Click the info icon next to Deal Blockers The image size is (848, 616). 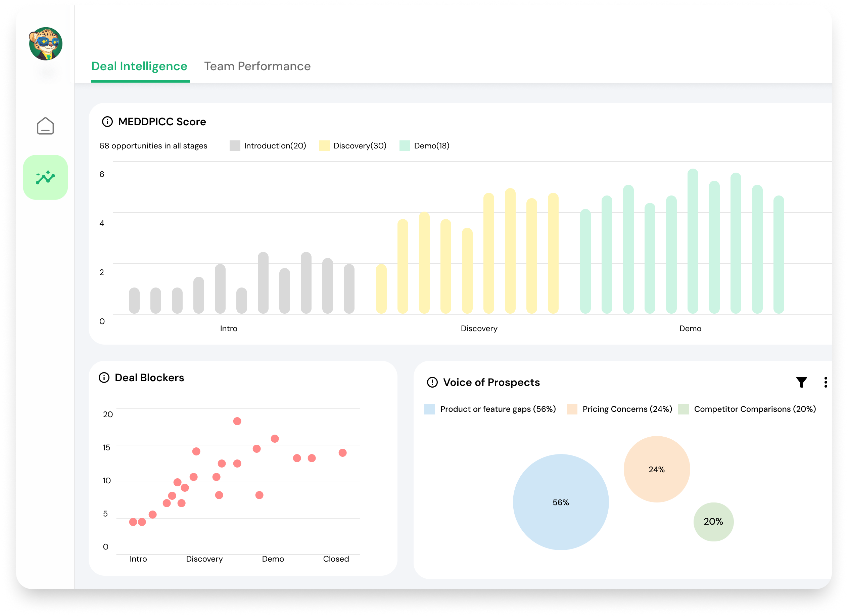pyautogui.click(x=104, y=378)
